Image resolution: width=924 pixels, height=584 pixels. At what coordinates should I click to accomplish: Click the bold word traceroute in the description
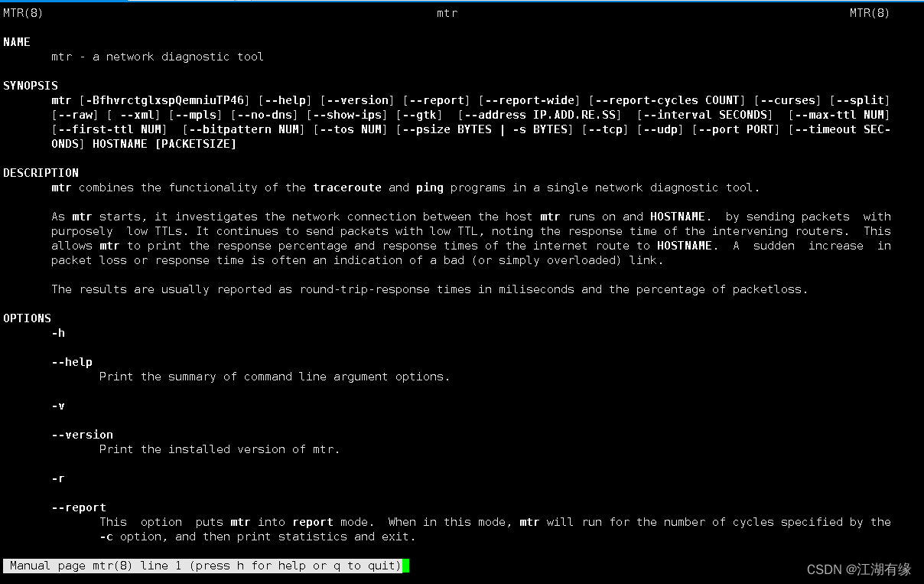(347, 187)
